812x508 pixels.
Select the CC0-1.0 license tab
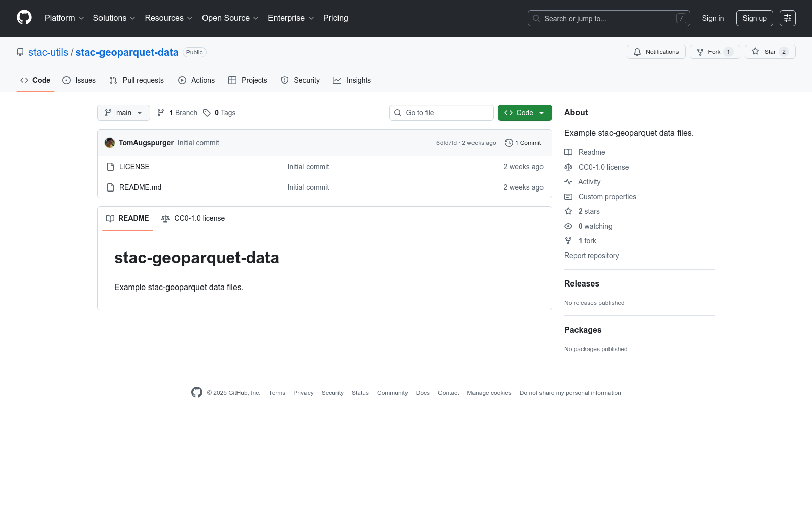click(x=193, y=218)
